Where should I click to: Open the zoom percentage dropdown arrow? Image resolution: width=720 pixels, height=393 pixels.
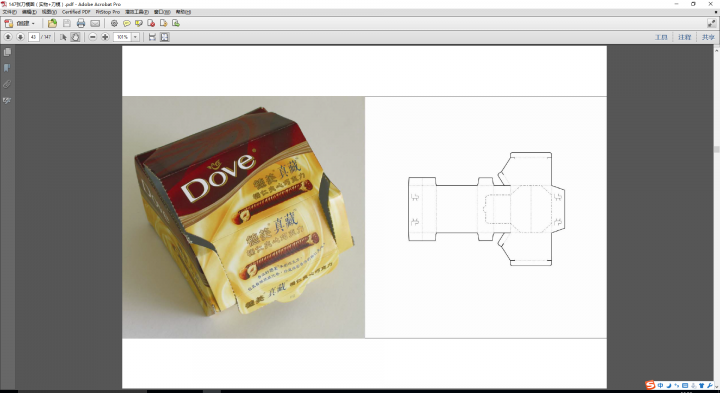(135, 37)
